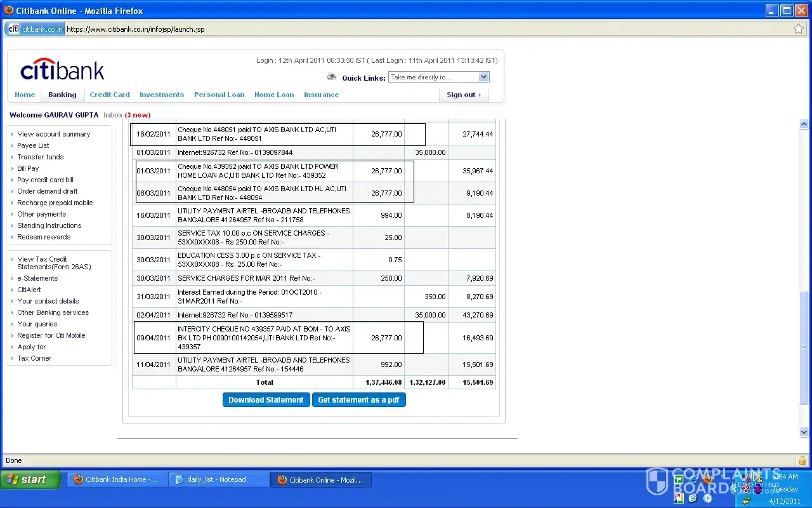
Task: Open View account summary in sidebar
Action: click(x=54, y=134)
